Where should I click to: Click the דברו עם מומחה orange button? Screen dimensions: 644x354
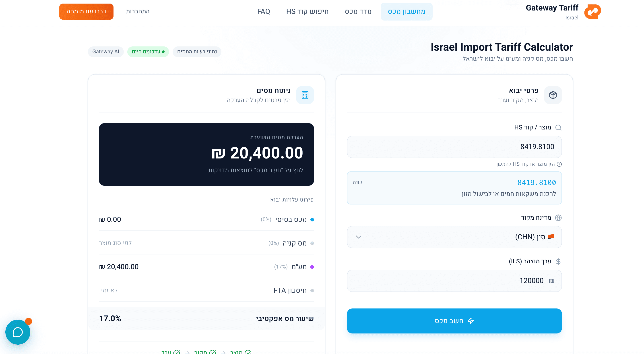tap(86, 12)
